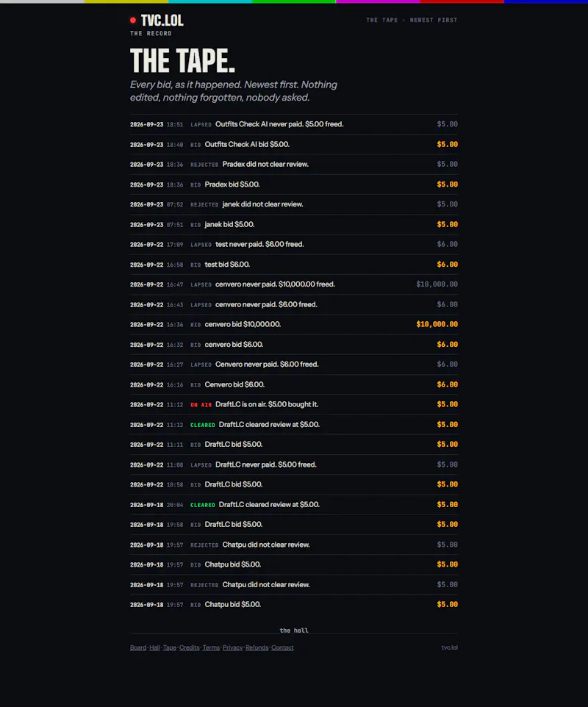
Task: Click "the hall" label above footer
Action: [294, 631]
